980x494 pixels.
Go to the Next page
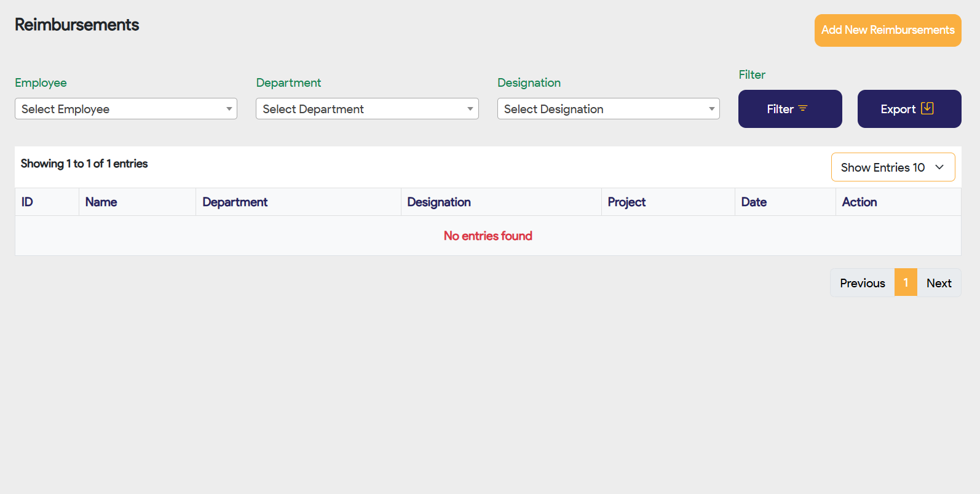939,283
